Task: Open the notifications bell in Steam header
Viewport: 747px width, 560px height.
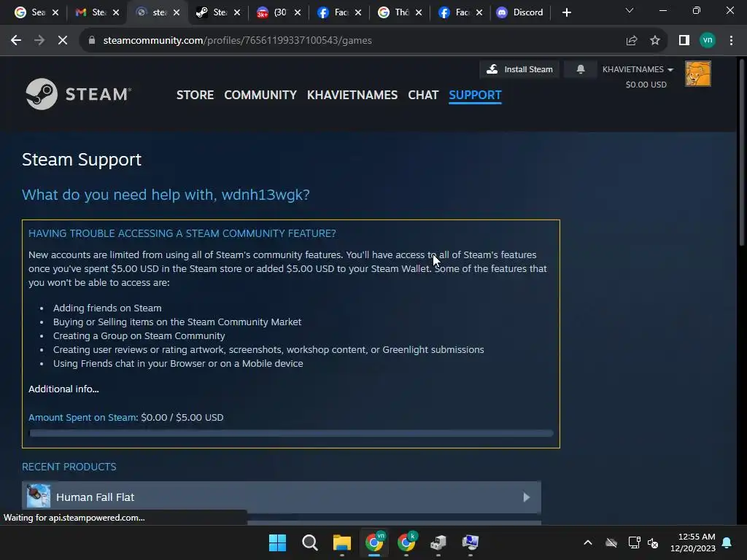Action: [580, 69]
